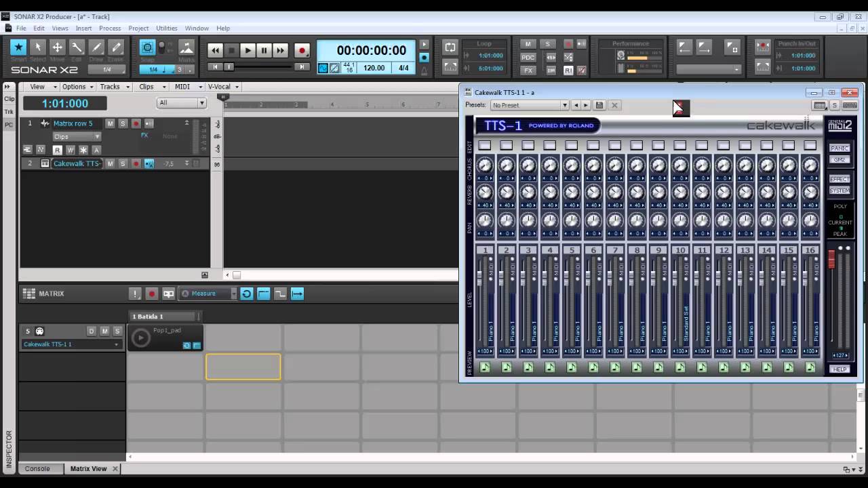Click the TTS-1 GM2 reset button
The height and width of the screenshot is (488, 868).
point(840,159)
